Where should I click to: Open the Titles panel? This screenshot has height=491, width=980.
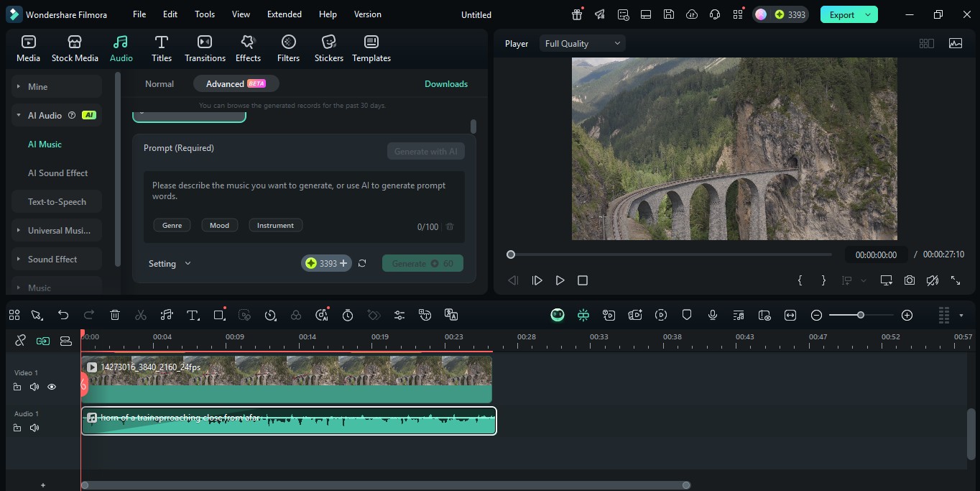(x=162, y=48)
